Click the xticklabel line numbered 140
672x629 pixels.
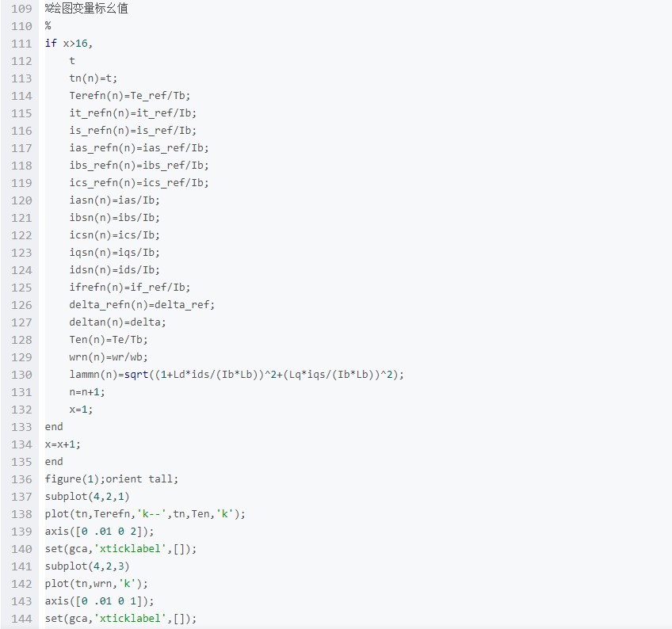tap(120, 549)
